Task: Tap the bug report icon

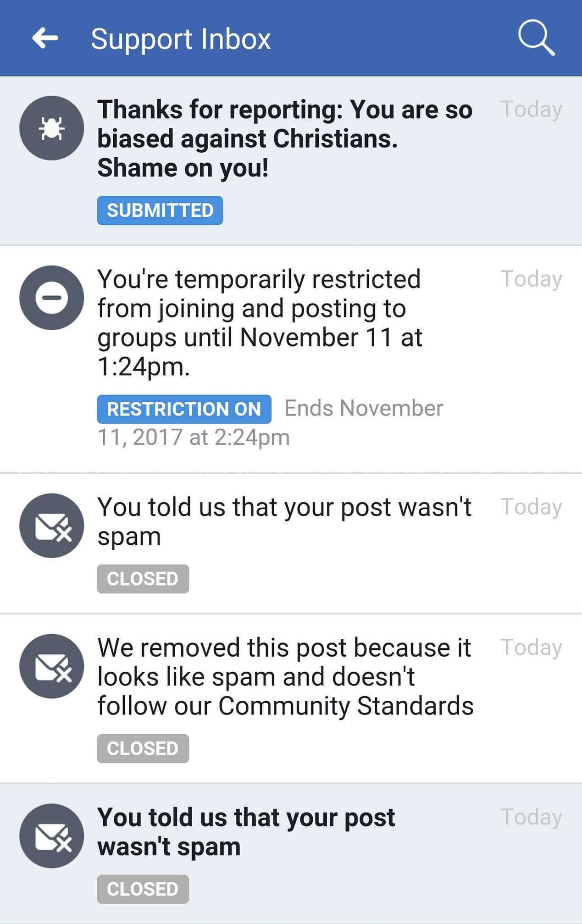Action: pos(51,128)
